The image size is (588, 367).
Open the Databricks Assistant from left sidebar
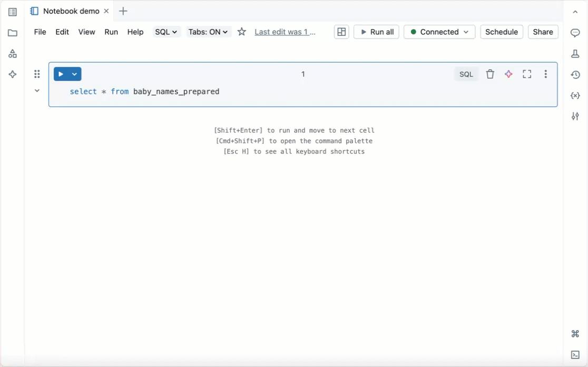coord(12,74)
